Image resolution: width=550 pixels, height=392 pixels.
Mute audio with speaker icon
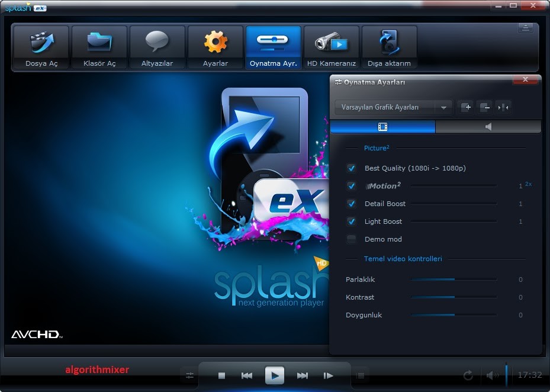[x=492, y=375]
